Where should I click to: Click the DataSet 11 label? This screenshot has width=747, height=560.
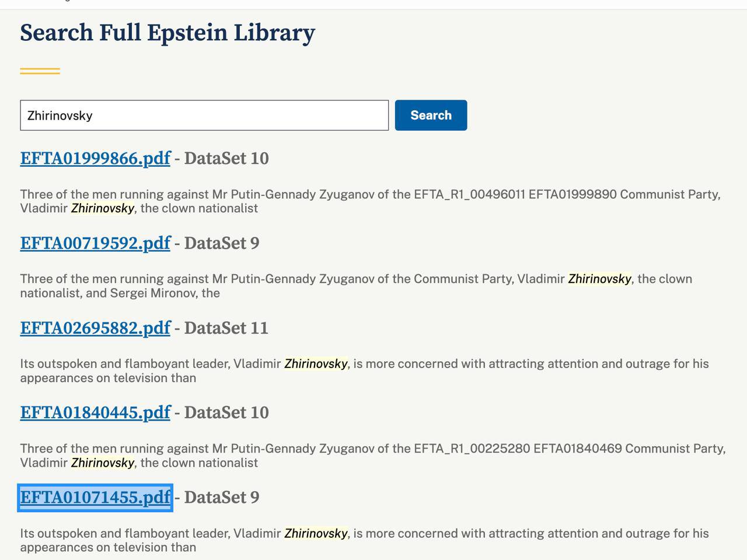tap(226, 328)
